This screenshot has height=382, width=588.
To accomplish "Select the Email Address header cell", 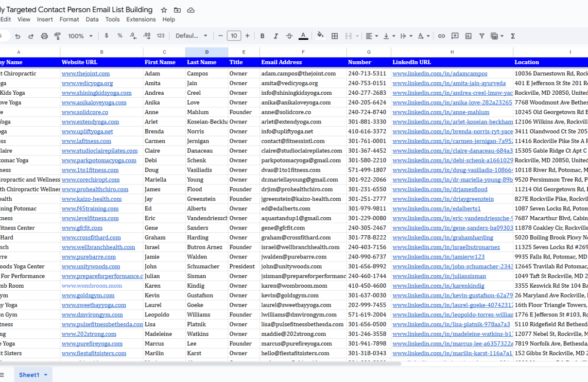I will pos(303,62).
